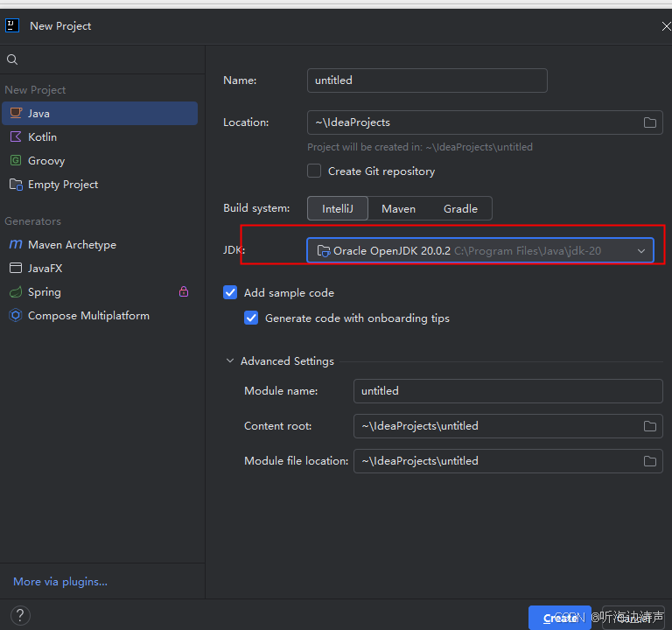
Task: Browse for project Location folder
Action: click(x=650, y=122)
